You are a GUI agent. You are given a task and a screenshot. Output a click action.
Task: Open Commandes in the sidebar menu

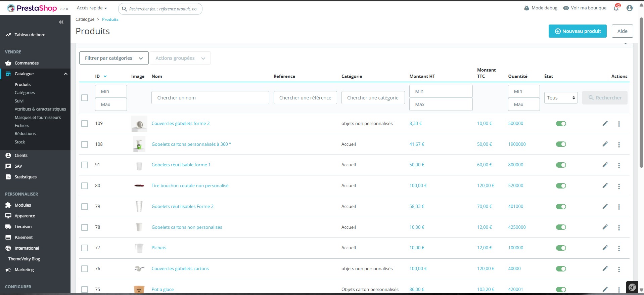tap(27, 63)
